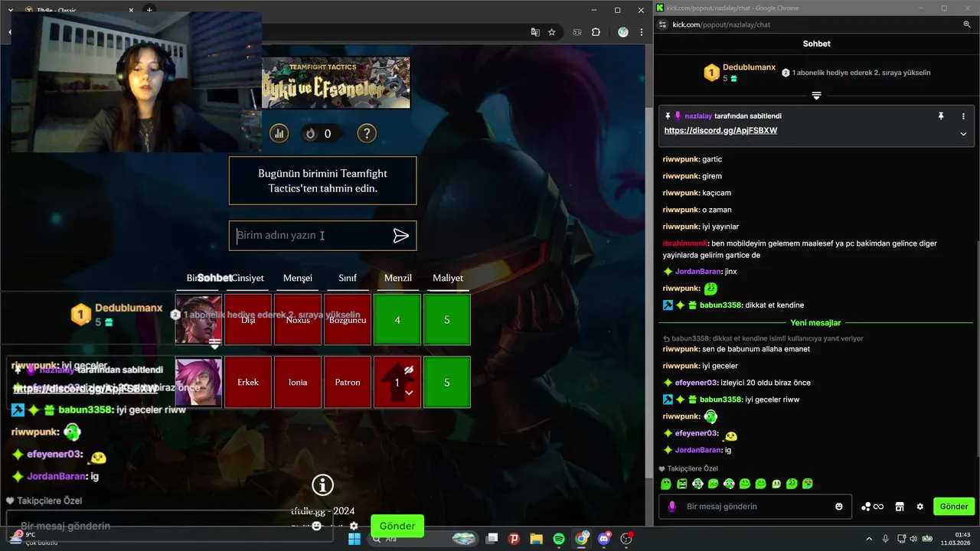Image resolution: width=980 pixels, height=551 pixels.
Task: Open Kick chat settings gear
Action: 920,507
